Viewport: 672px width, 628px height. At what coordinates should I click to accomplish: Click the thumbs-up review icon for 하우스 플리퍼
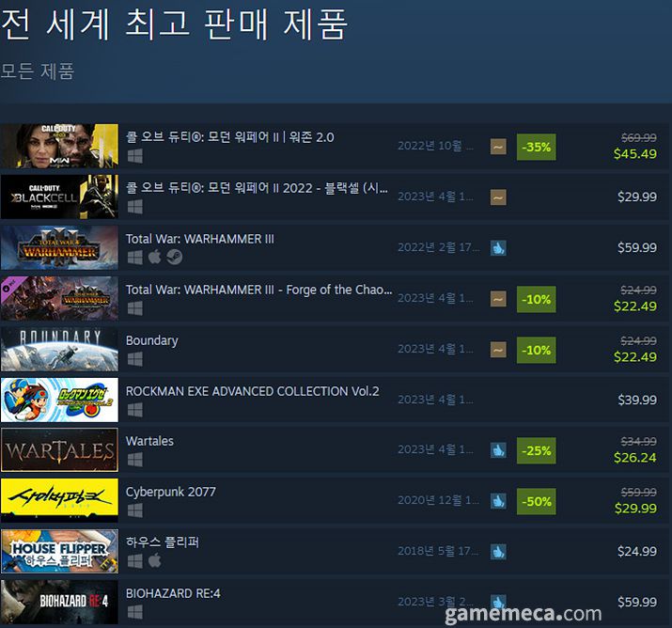498,552
